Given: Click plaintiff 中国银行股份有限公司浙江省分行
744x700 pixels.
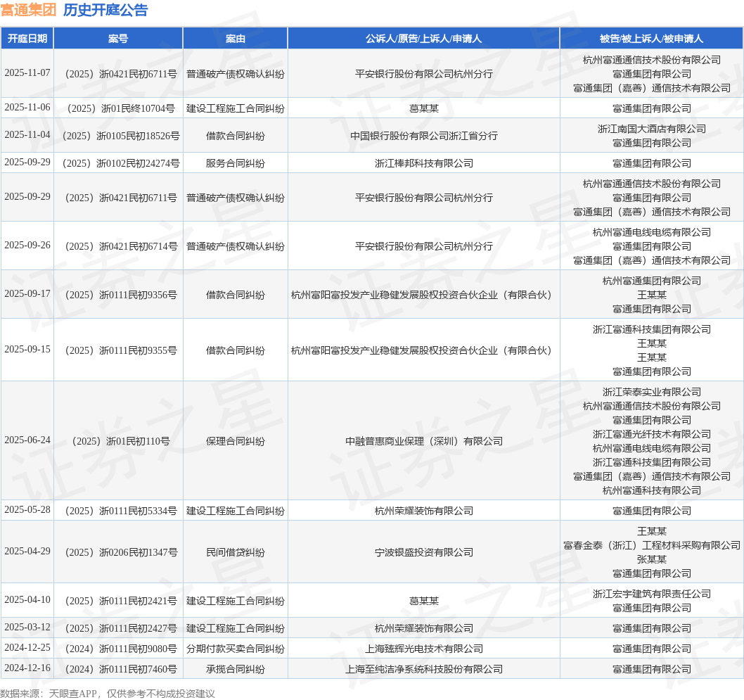Looking at the screenshot, I should click(x=424, y=136).
